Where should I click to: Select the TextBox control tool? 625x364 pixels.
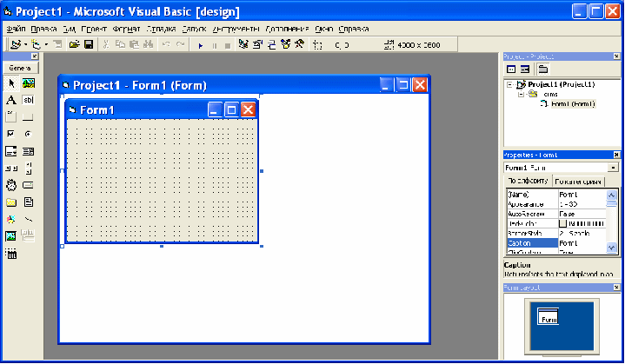coord(29,100)
